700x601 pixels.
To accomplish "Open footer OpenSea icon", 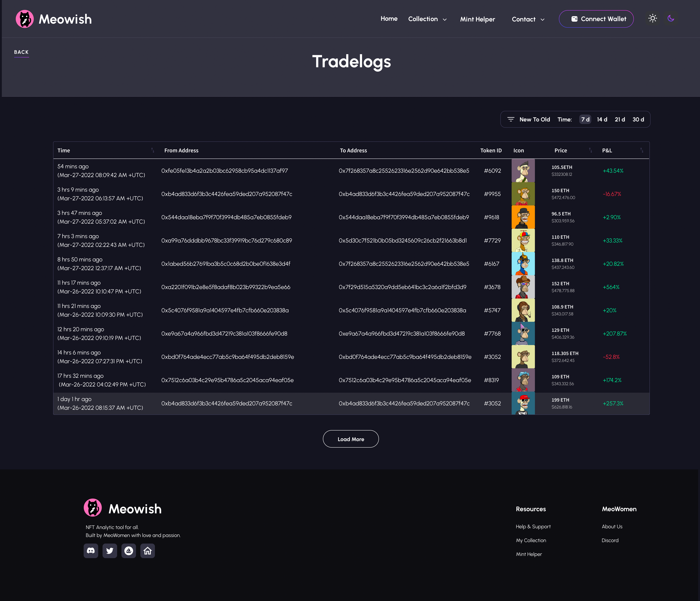I will click(x=129, y=551).
